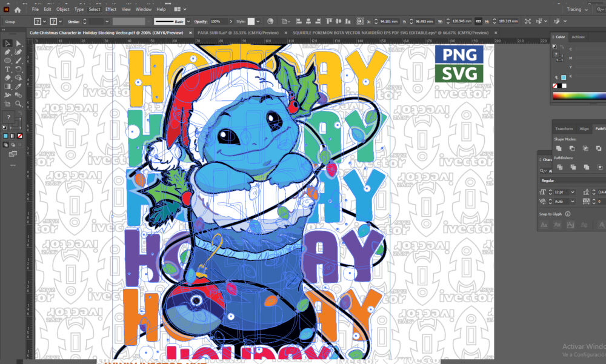Open Stroke color dropdown in control bar
Viewport: 606px width, 364px height.
pos(61,22)
